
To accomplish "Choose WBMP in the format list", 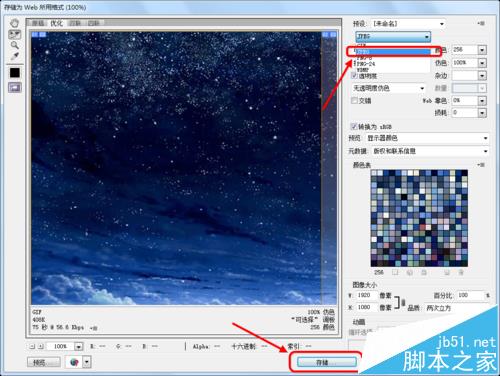I will pos(393,70).
